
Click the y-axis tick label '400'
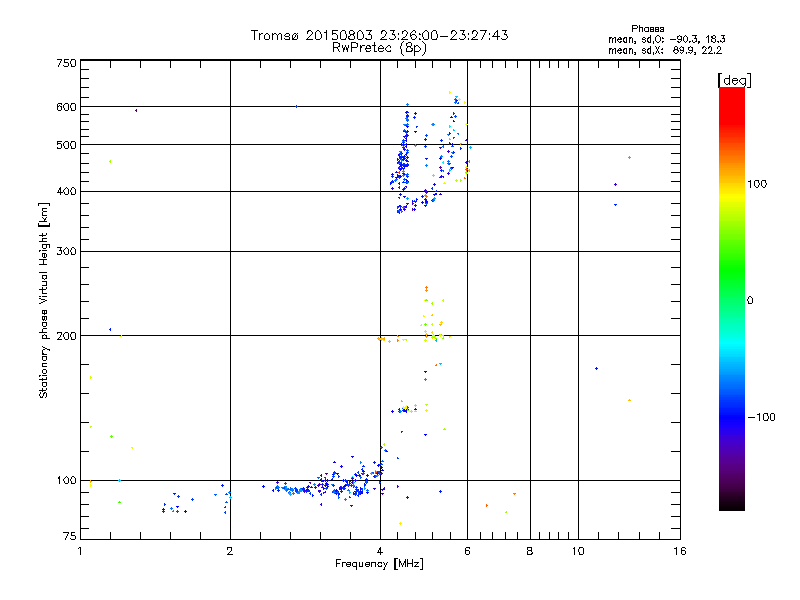[66, 191]
